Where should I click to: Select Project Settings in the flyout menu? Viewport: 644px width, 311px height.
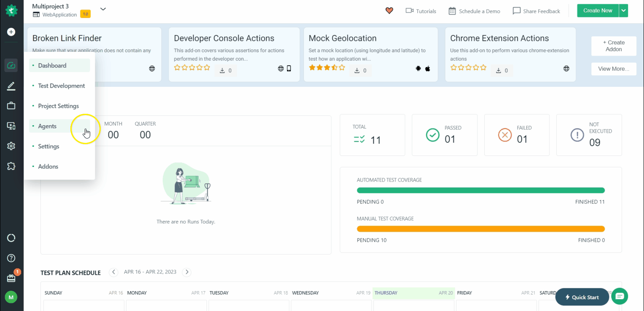(x=59, y=106)
